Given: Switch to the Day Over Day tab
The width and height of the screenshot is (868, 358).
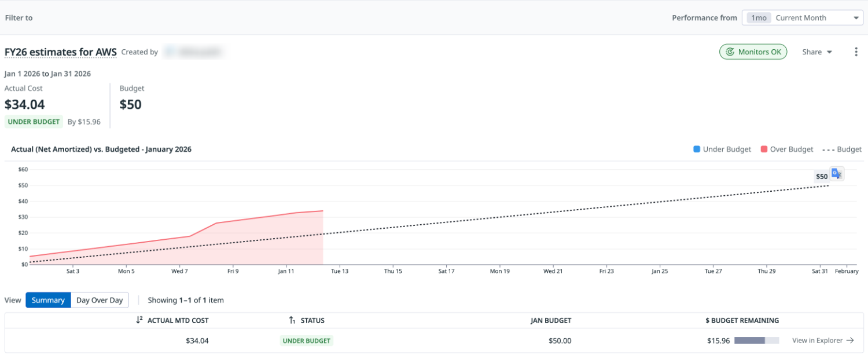Looking at the screenshot, I should (x=100, y=300).
